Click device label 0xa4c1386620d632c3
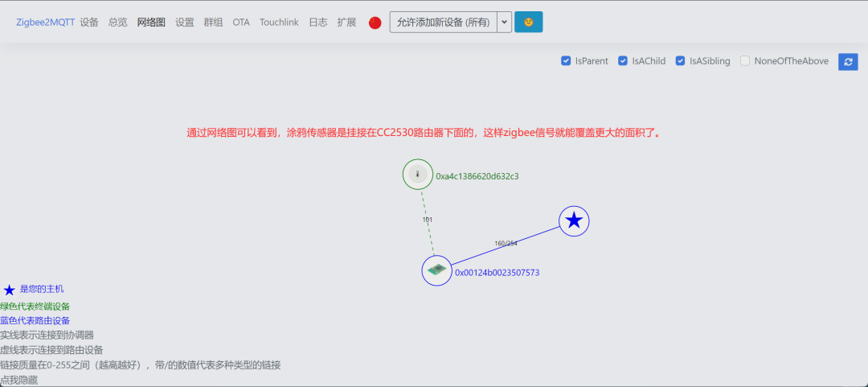868x387 pixels. point(477,176)
